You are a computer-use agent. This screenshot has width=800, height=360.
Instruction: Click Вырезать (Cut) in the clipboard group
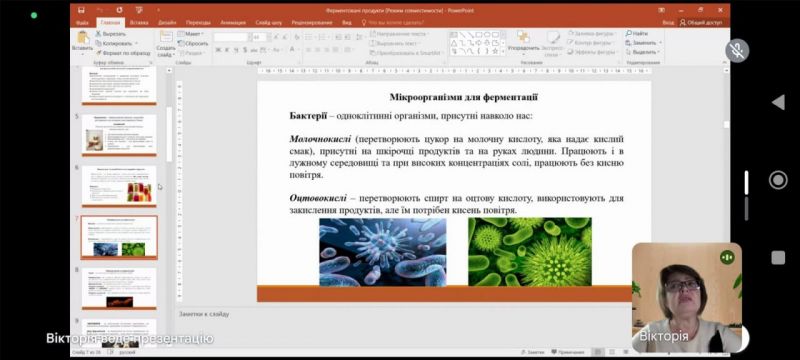pos(110,34)
